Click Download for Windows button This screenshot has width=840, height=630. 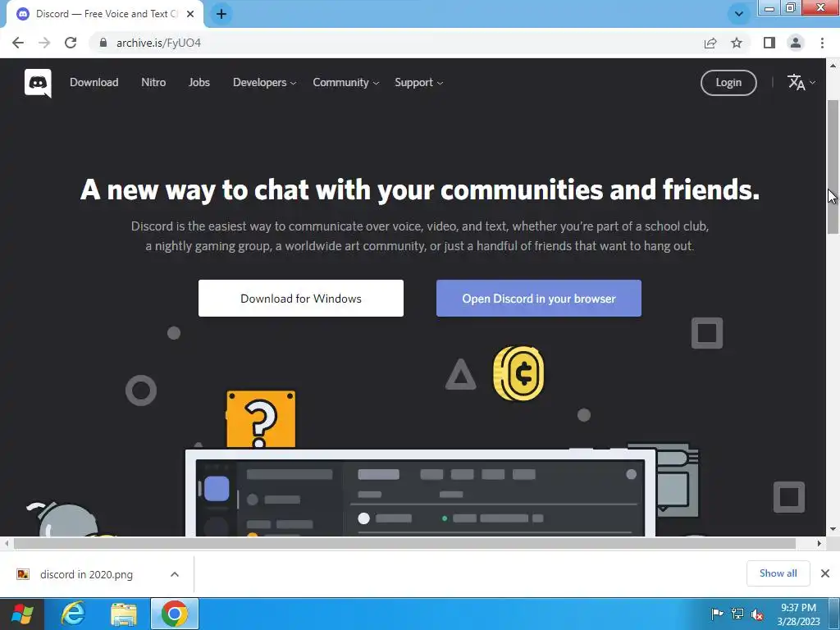300,299
